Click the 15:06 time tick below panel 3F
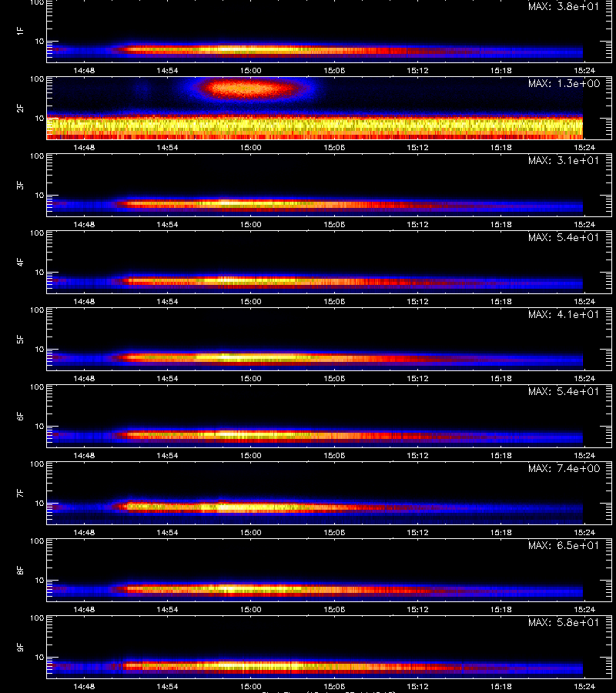 pyautogui.click(x=334, y=224)
